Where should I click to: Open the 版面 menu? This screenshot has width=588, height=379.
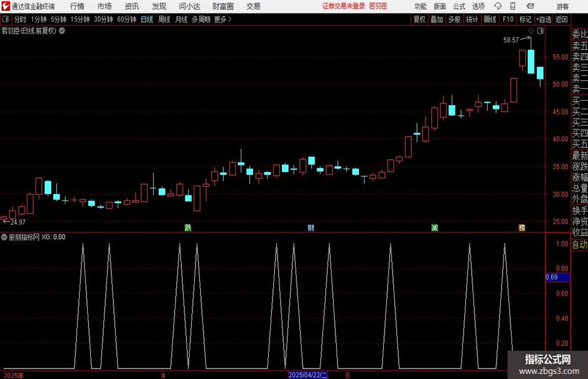tap(439, 6)
